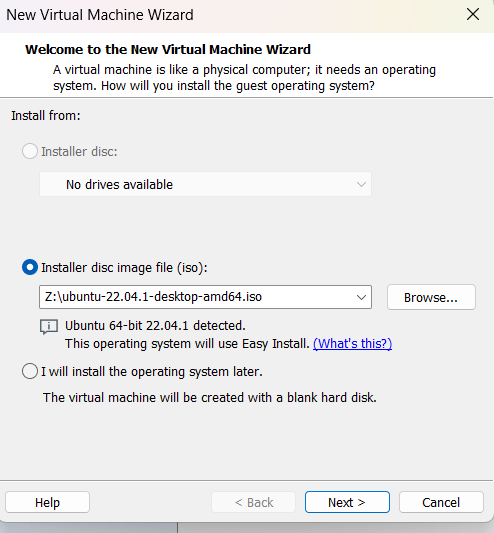Click the Browse... button
Viewport: 494px width, 533px height.
431,297
